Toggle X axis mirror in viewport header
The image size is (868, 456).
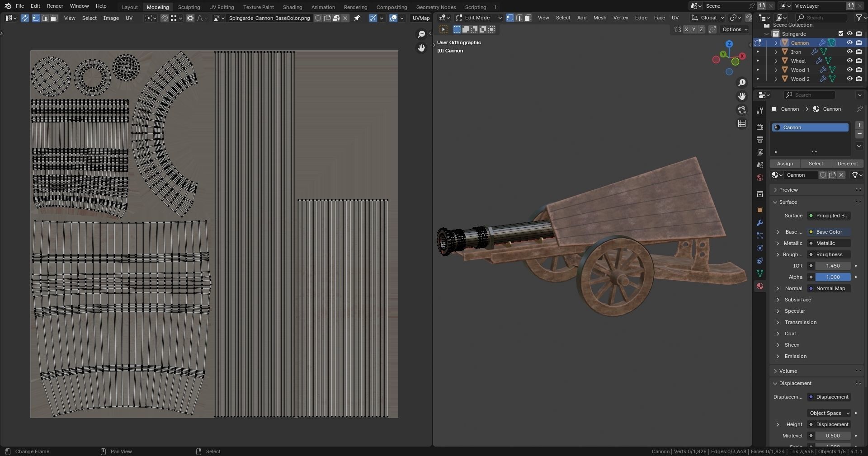[686, 29]
